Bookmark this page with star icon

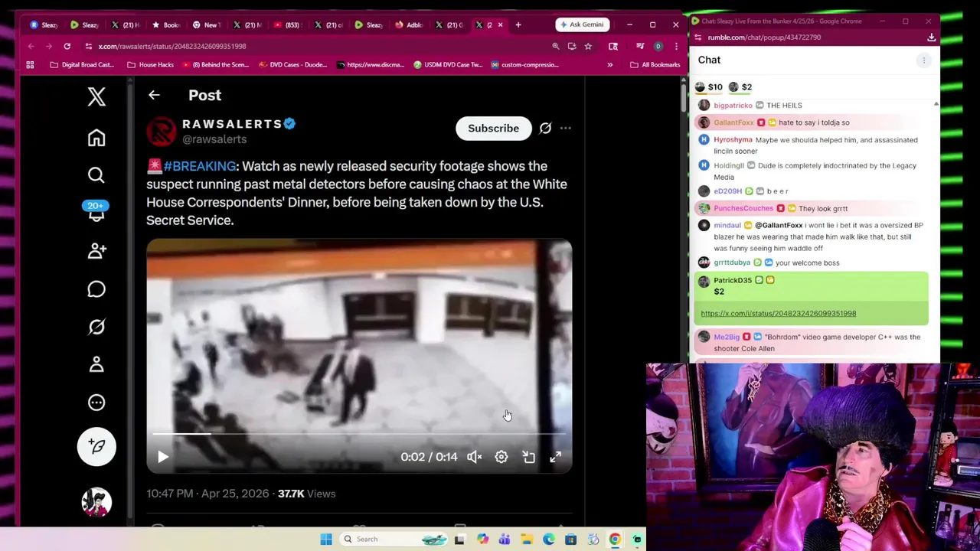588,46
